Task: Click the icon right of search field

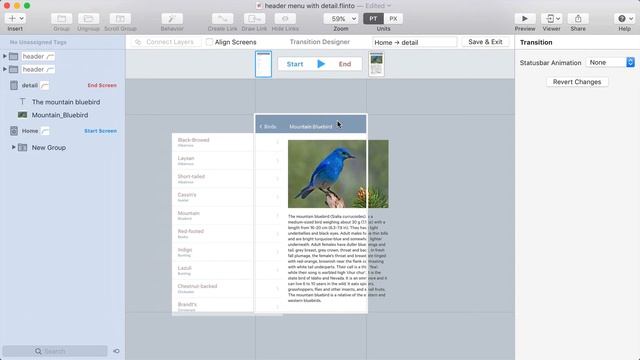Action: pos(116,351)
